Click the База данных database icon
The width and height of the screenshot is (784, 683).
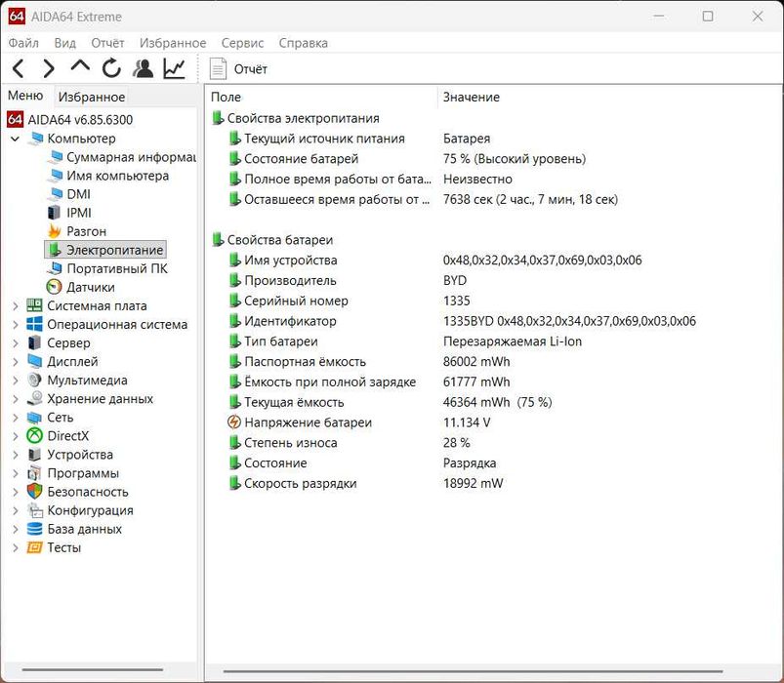(x=34, y=529)
